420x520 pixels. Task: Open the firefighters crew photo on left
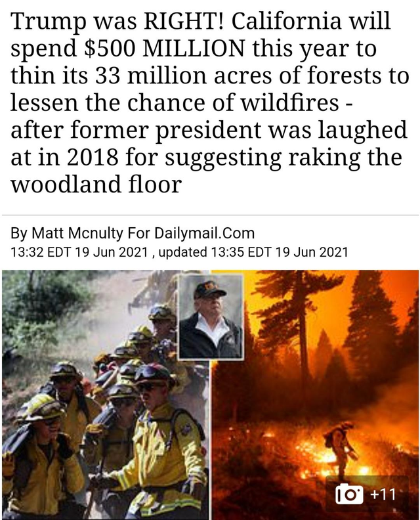click(x=106, y=395)
